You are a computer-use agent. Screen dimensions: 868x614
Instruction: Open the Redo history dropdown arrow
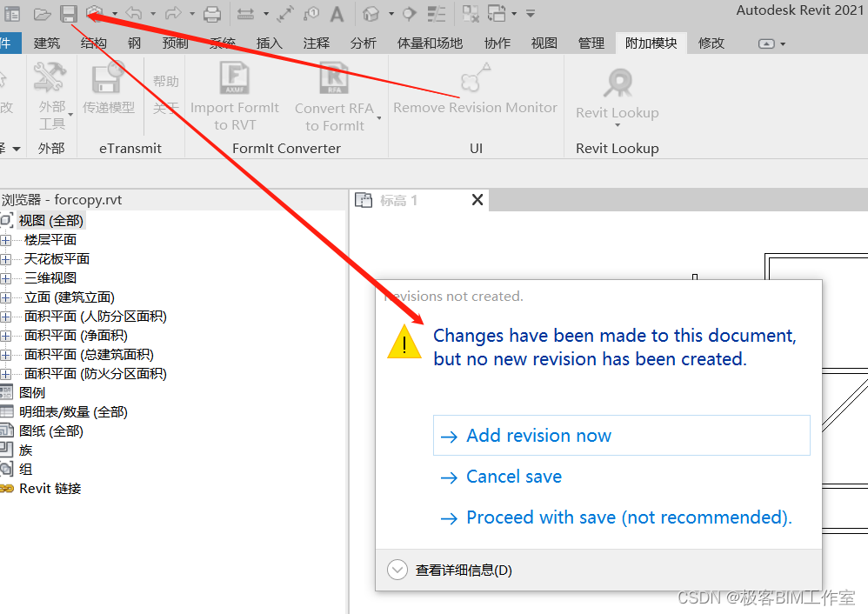point(192,13)
